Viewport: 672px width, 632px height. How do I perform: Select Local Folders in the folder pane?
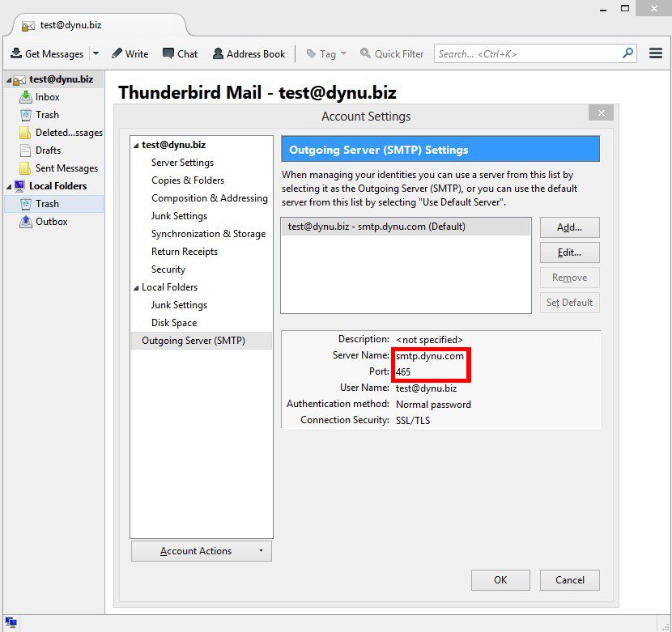(x=57, y=186)
